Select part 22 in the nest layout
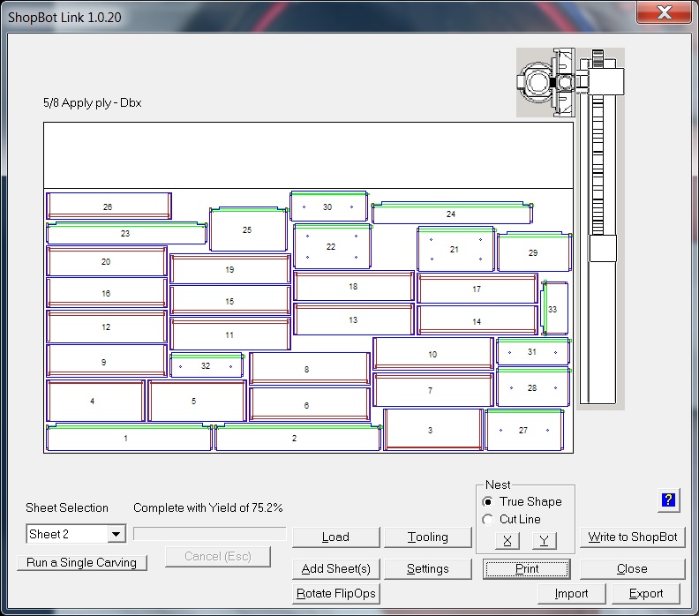699x616 pixels. [332, 247]
